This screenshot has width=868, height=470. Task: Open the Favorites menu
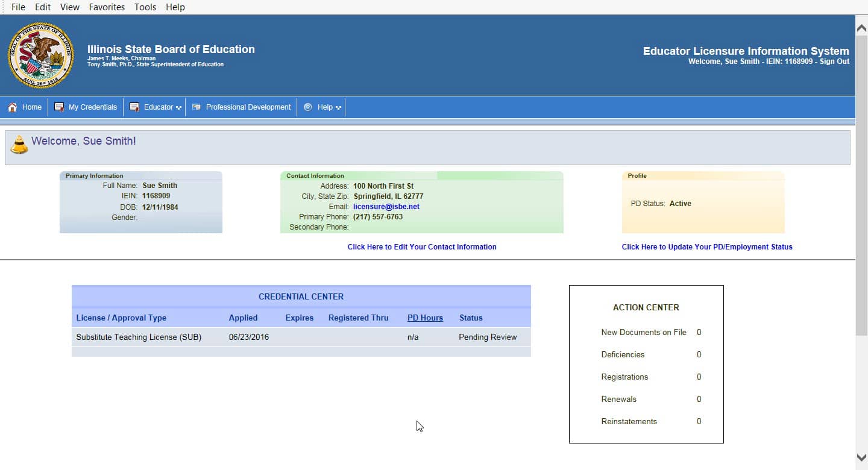pyautogui.click(x=107, y=7)
